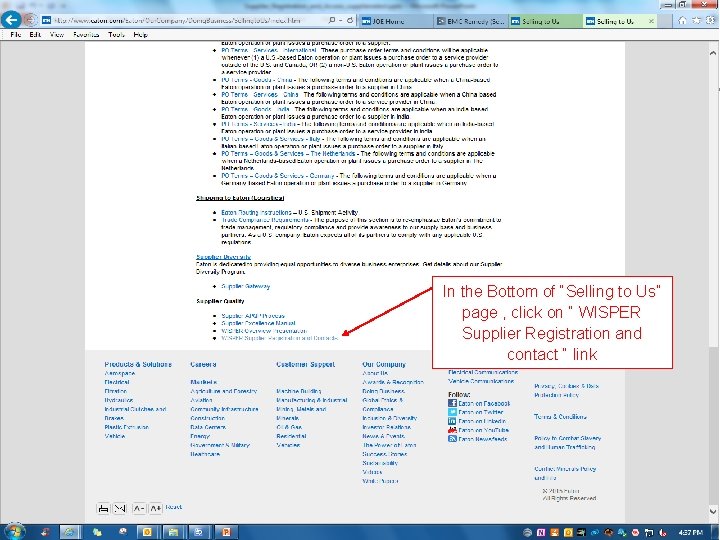The height and width of the screenshot is (540, 720).
Task: Click the refresh icon in the address bar
Action: click(x=350, y=21)
